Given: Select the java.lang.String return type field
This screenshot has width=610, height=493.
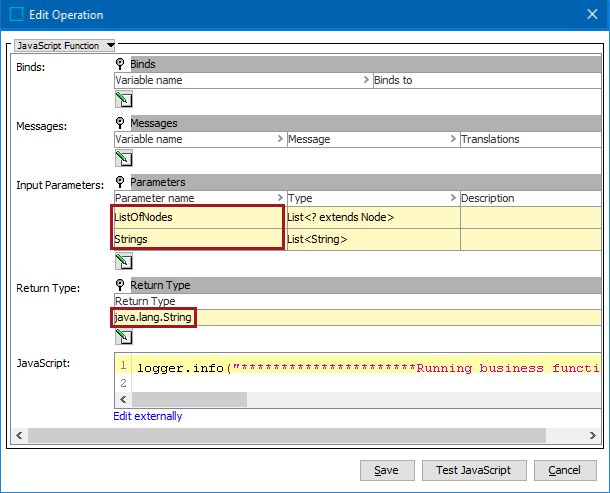Looking at the screenshot, I should (153, 317).
